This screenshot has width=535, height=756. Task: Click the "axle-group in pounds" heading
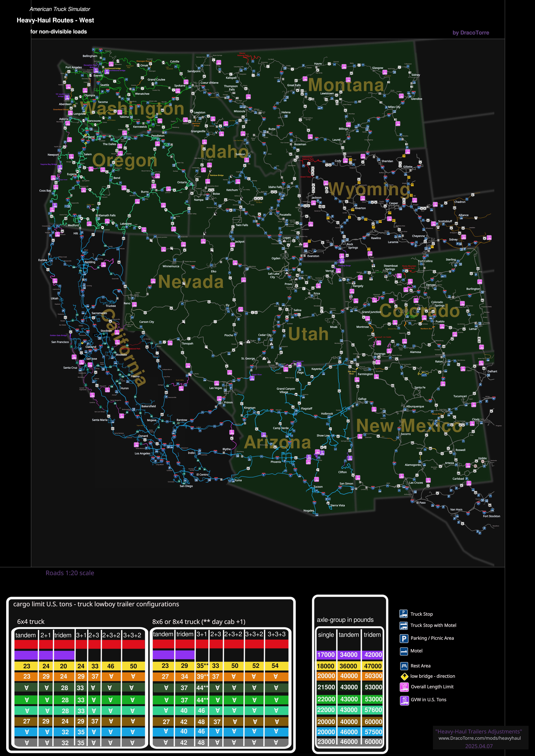click(345, 620)
